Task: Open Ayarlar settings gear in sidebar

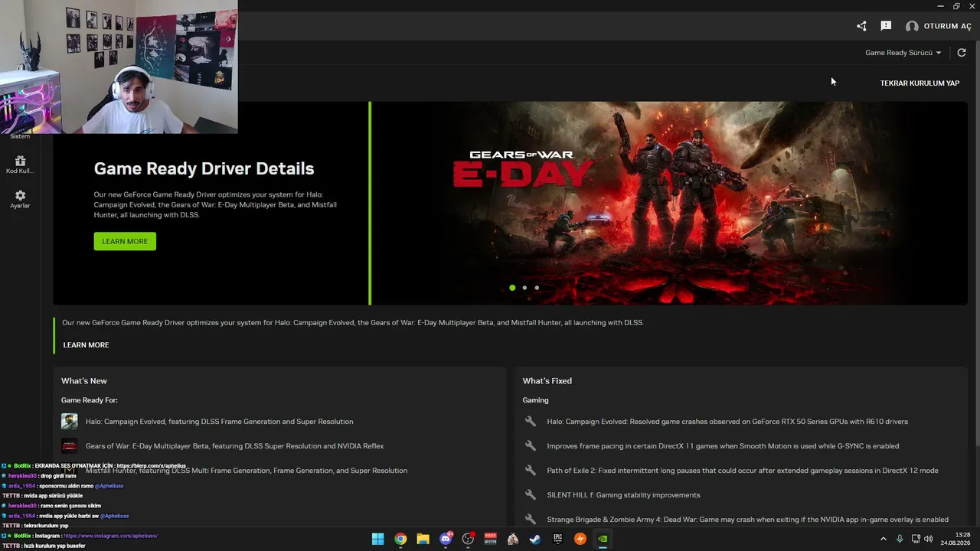Action: tap(20, 196)
